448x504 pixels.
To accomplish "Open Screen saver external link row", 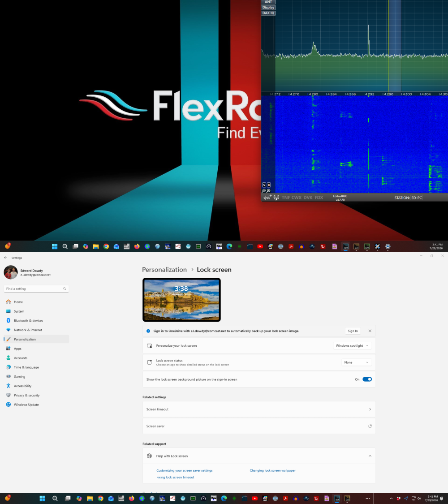I will click(x=259, y=426).
